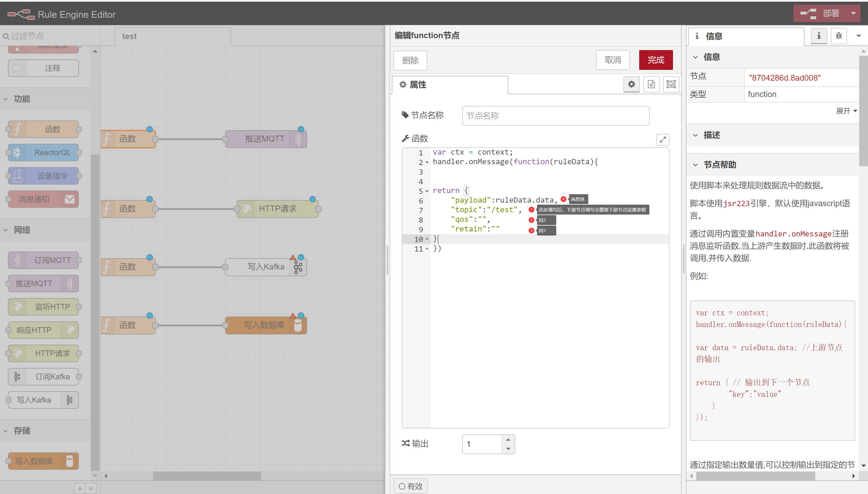Focus the 过滤节点 filter search field

coord(50,36)
